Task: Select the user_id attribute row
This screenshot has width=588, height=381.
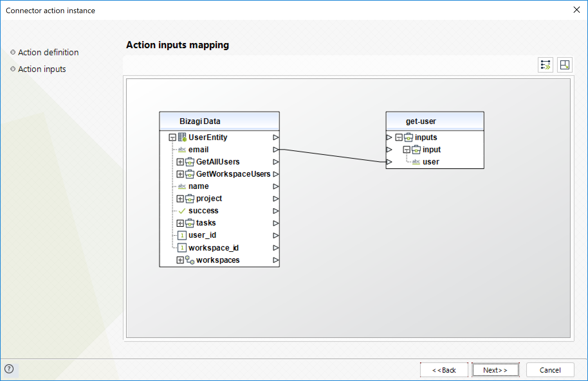Action: [x=219, y=235]
